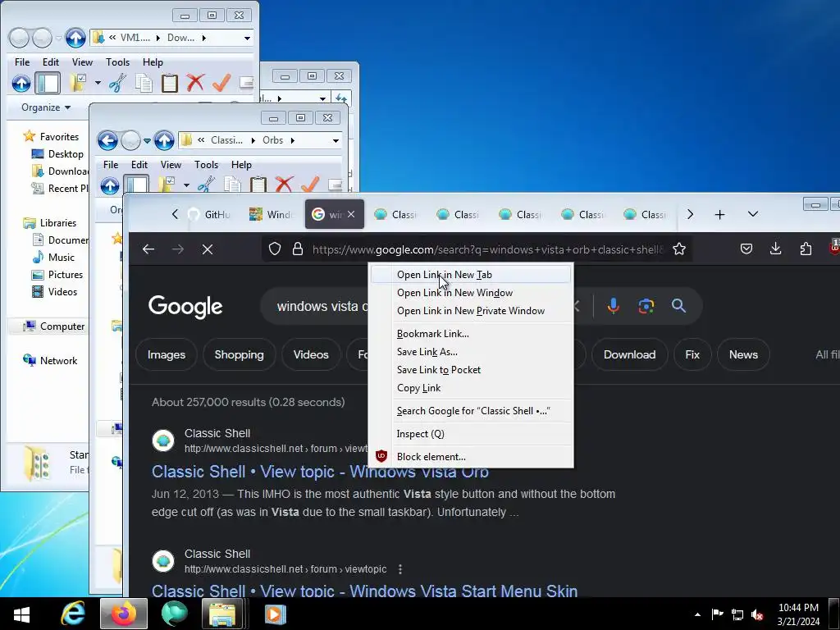This screenshot has width=840, height=630.
Task: Click the tracking protection shield icon
Action: 275,249
